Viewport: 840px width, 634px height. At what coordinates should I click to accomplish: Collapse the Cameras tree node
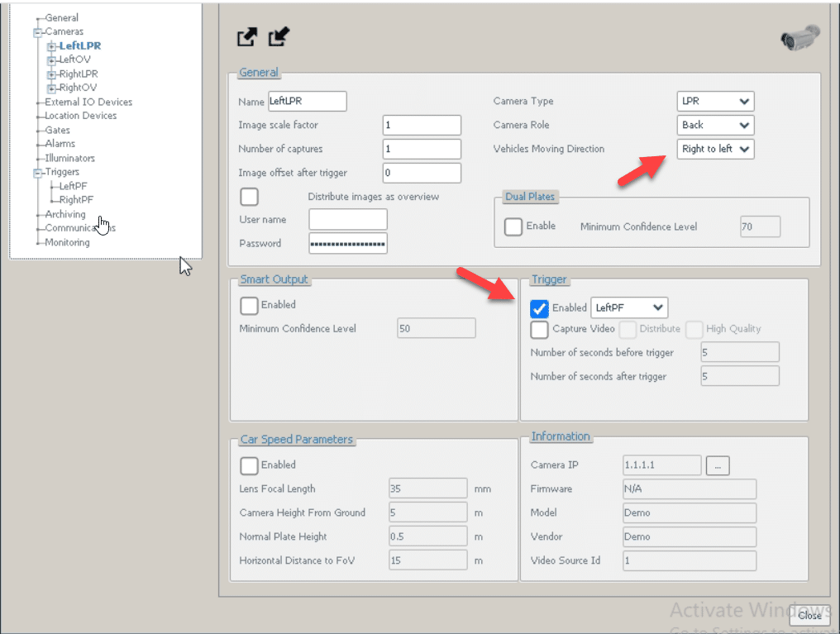pos(36,31)
